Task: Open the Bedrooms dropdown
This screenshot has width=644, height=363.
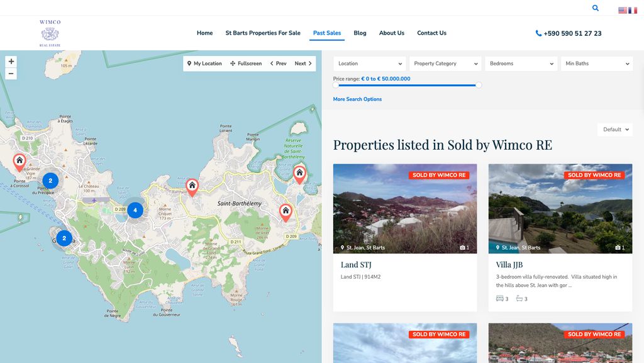Action: (x=521, y=64)
